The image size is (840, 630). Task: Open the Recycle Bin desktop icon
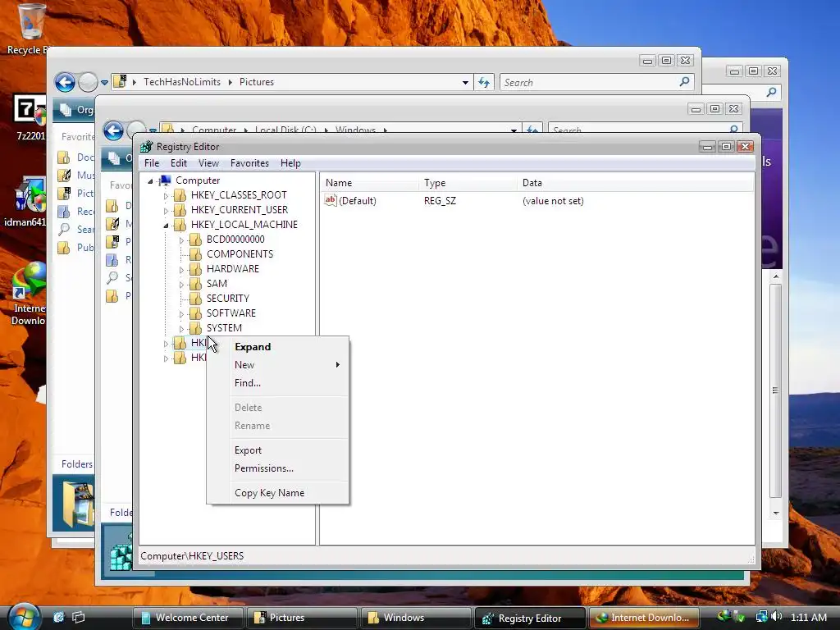pyautogui.click(x=30, y=22)
